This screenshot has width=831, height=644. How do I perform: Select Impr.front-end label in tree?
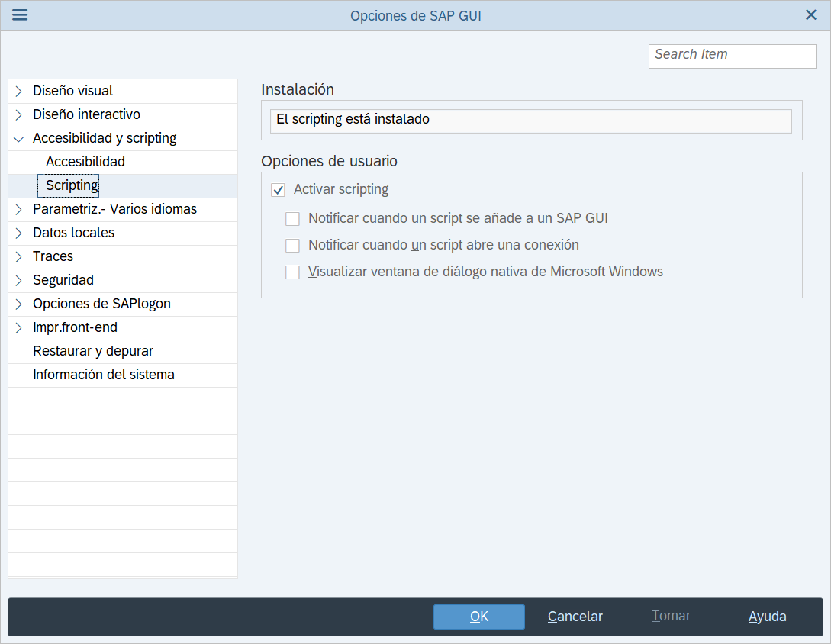[75, 327]
